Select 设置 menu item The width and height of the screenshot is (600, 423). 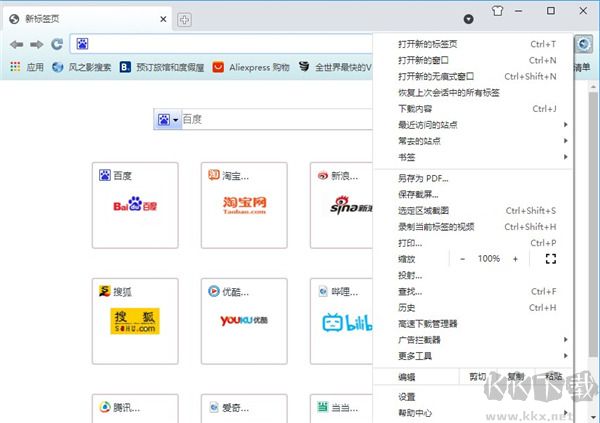click(x=473, y=397)
